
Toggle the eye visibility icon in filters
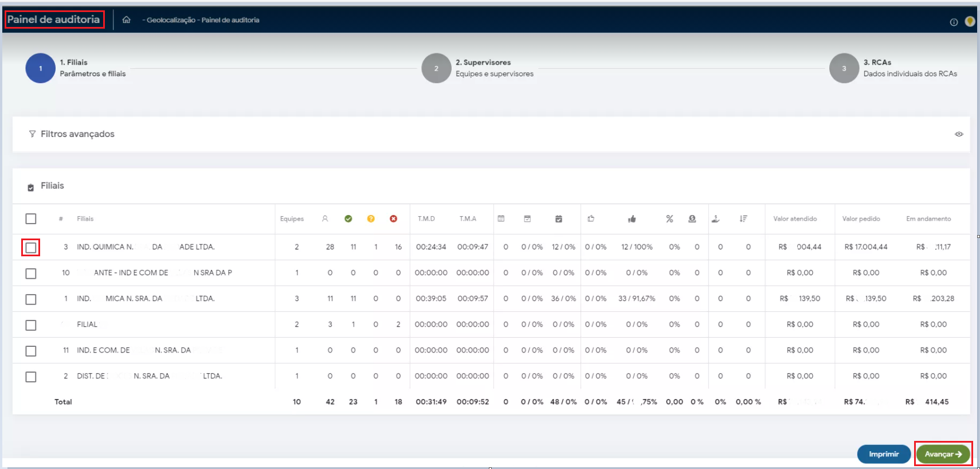pyautogui.click(x=959, y=134)
